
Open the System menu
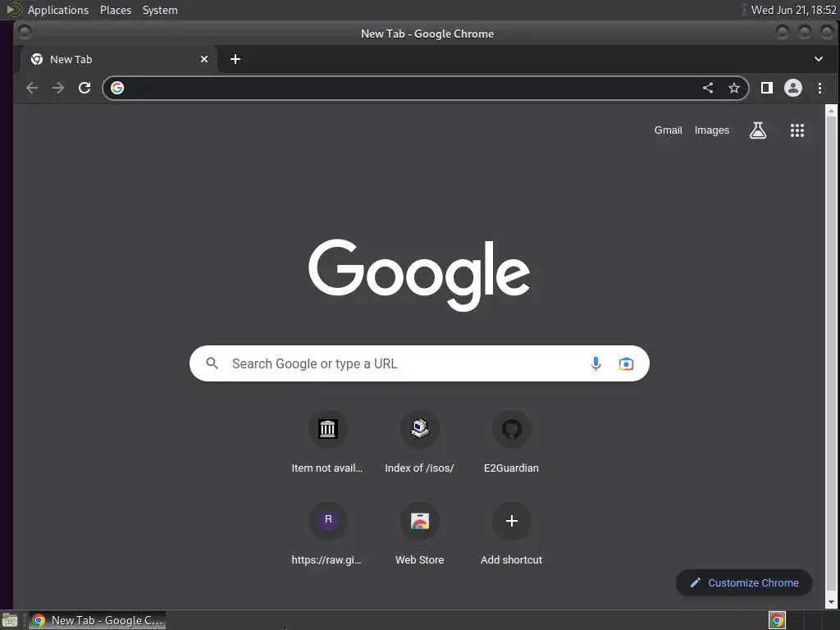(160, 10)
